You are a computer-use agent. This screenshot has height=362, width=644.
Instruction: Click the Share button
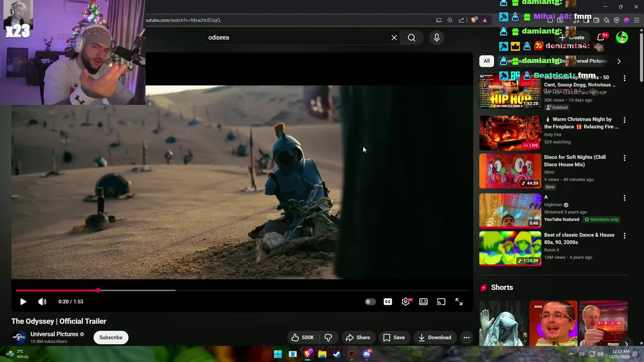point(357,337)
